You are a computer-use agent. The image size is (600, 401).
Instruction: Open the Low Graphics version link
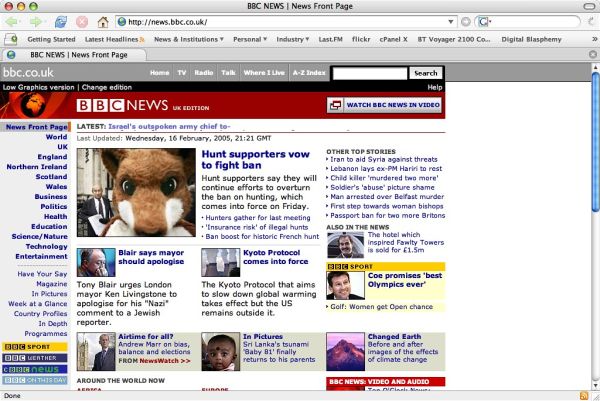(38, 87)
